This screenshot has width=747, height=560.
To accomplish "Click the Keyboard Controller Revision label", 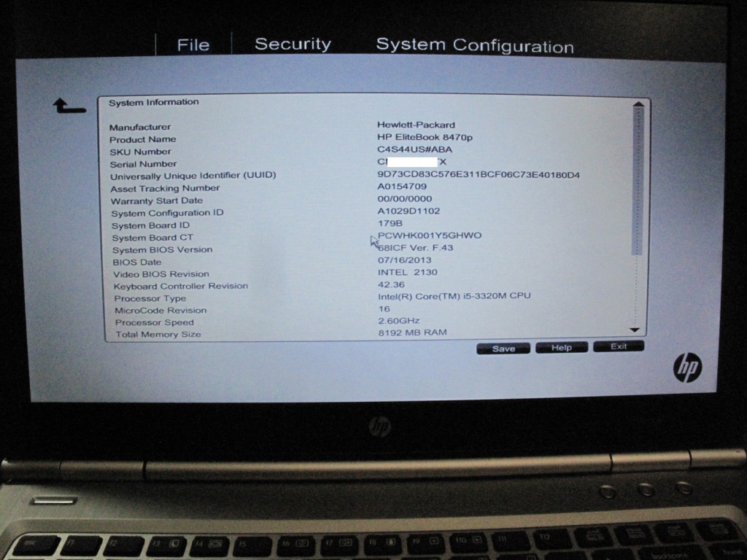I will pos(181,286).
